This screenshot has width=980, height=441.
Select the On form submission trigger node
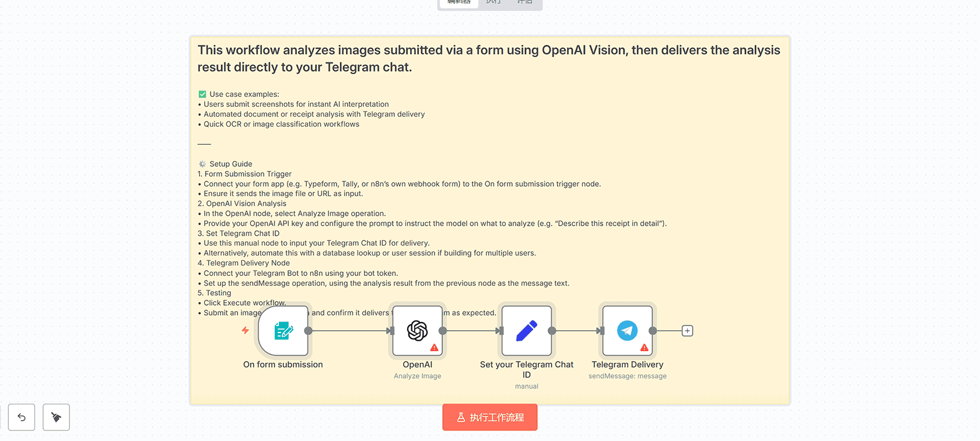[283, 331]
